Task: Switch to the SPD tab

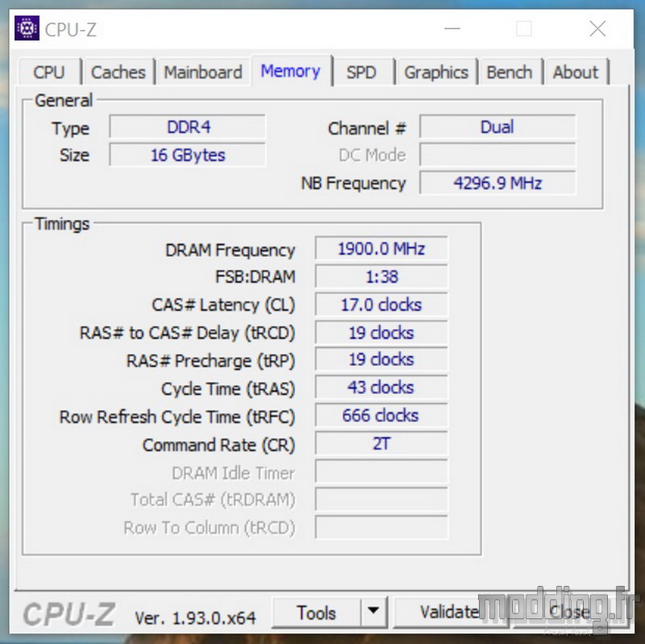Action: [x=361, y=73]
